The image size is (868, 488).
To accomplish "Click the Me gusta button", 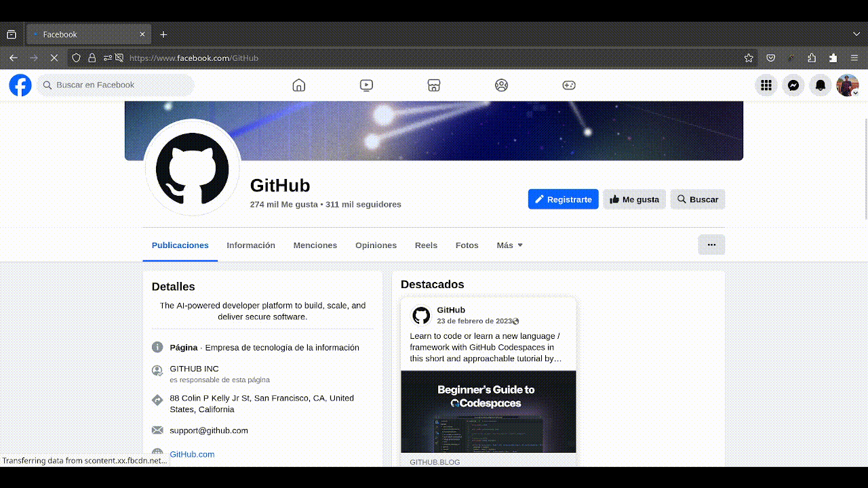I will pyautogui.click(x=635, y=199).
